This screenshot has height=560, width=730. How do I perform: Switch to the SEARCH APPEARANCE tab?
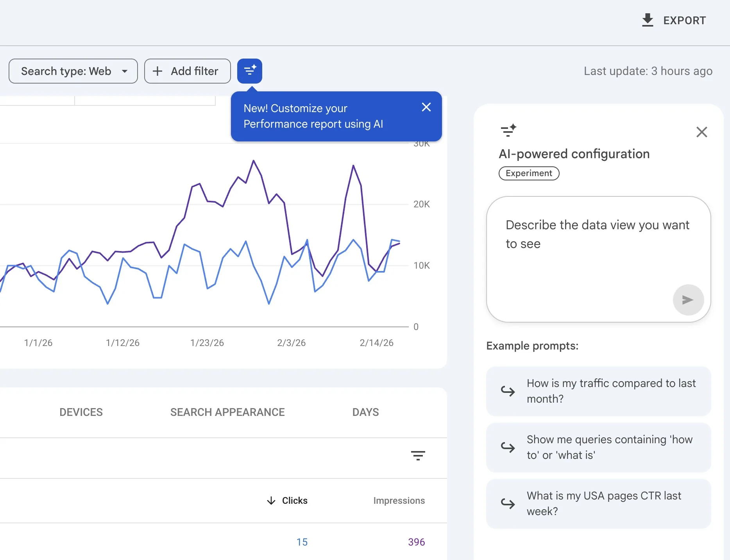tap(227, 412)
